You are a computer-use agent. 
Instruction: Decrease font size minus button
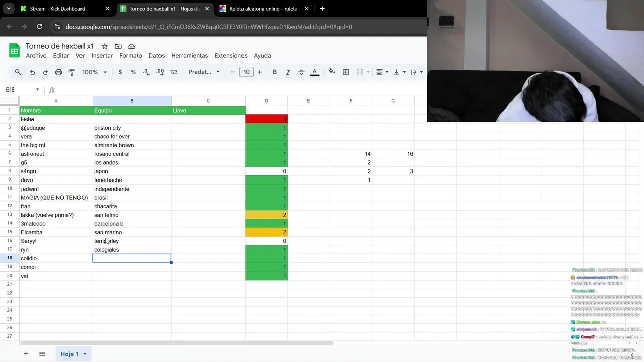[x=232, y=72]
